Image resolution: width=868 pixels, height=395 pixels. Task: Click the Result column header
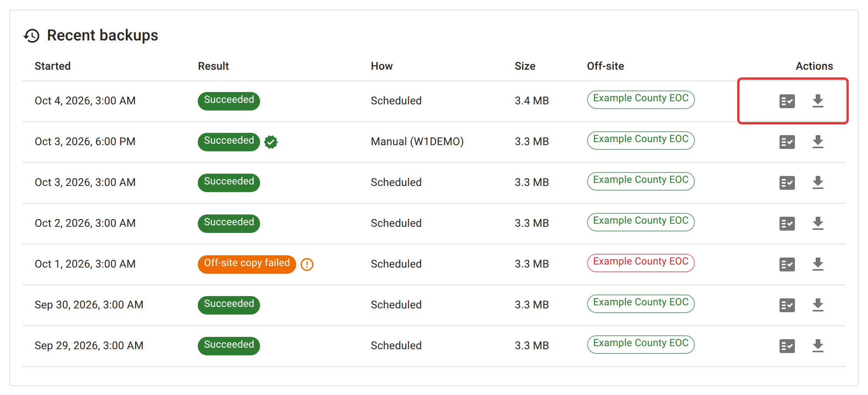tap(213, 66)
